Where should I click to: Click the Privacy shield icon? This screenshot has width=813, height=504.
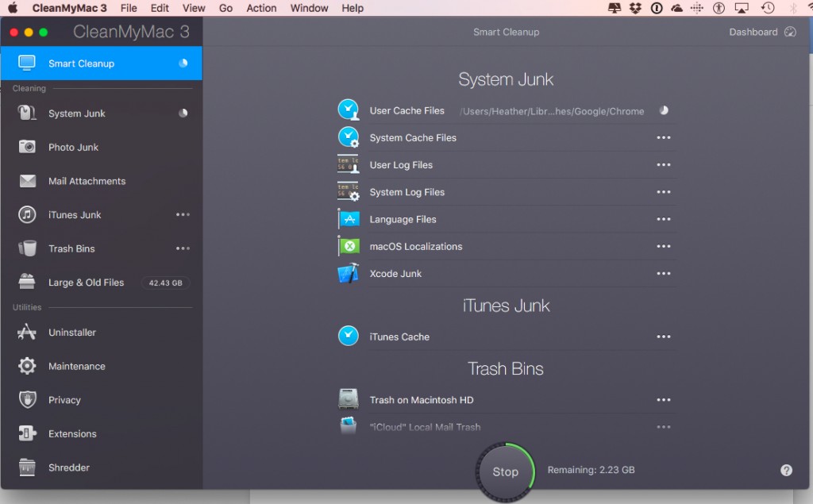pos(27,400)
